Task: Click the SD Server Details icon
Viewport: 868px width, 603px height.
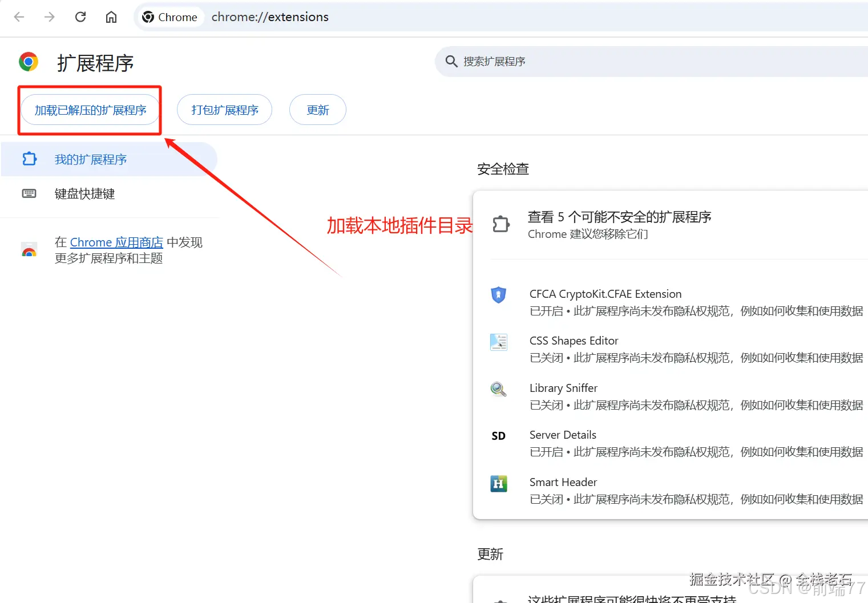Action: [x=499, y=436]
